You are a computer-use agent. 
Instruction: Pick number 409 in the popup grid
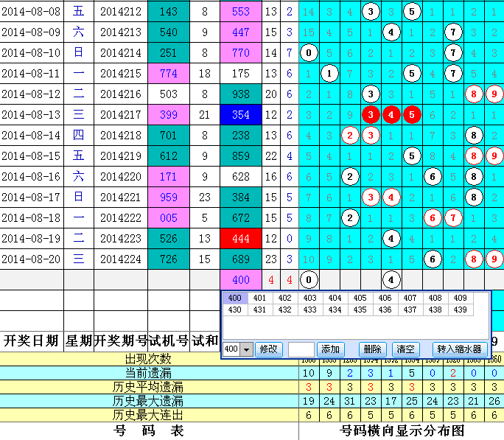click(460, 298)
